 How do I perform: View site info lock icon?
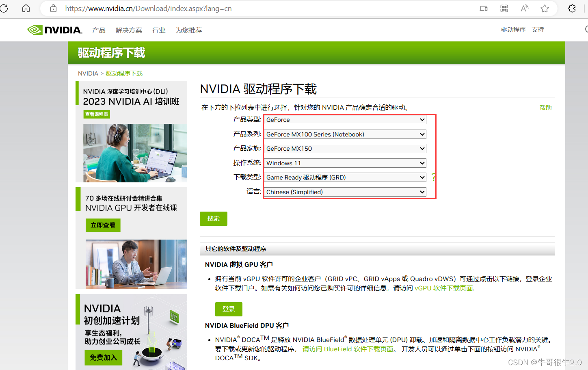tap(53, 9)
